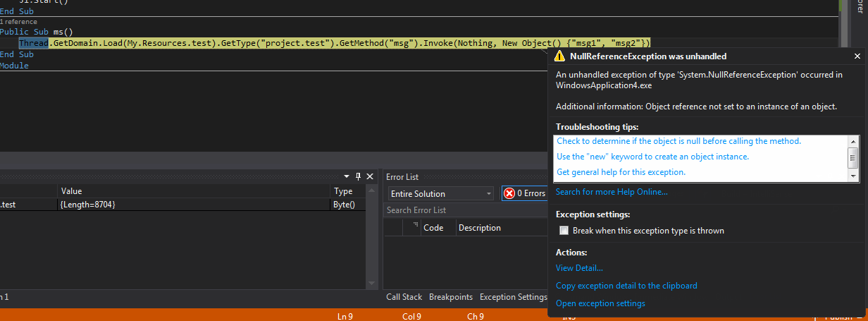Open 'Open exception settings' link

600,303
